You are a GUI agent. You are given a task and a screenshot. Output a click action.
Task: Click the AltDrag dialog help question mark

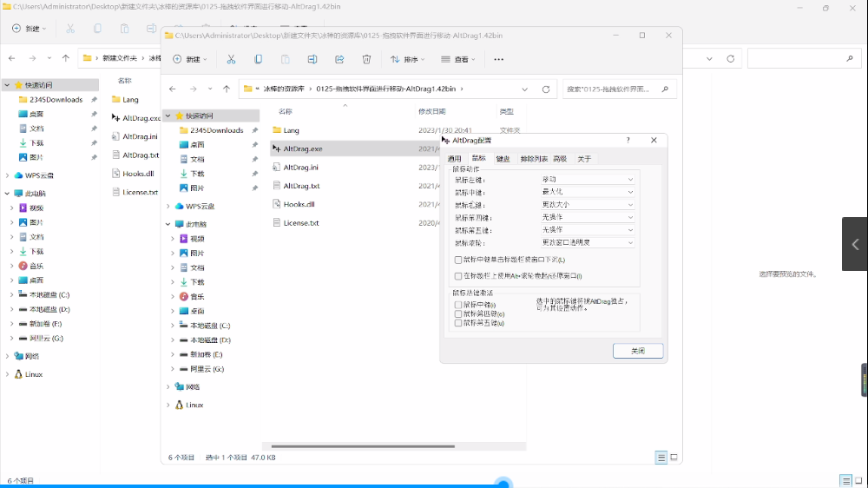(628, 140)
